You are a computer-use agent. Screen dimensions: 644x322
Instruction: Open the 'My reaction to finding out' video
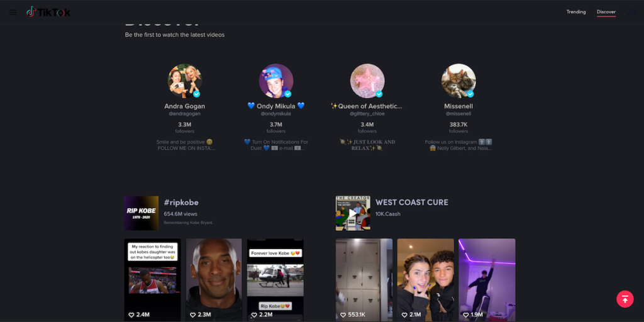(152, 280)
